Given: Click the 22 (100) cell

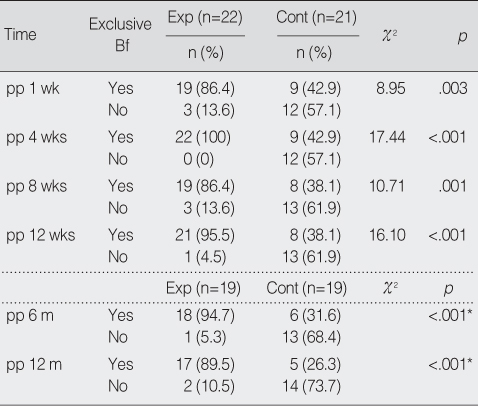Looking at the screenshot, I should pos(203,137).
